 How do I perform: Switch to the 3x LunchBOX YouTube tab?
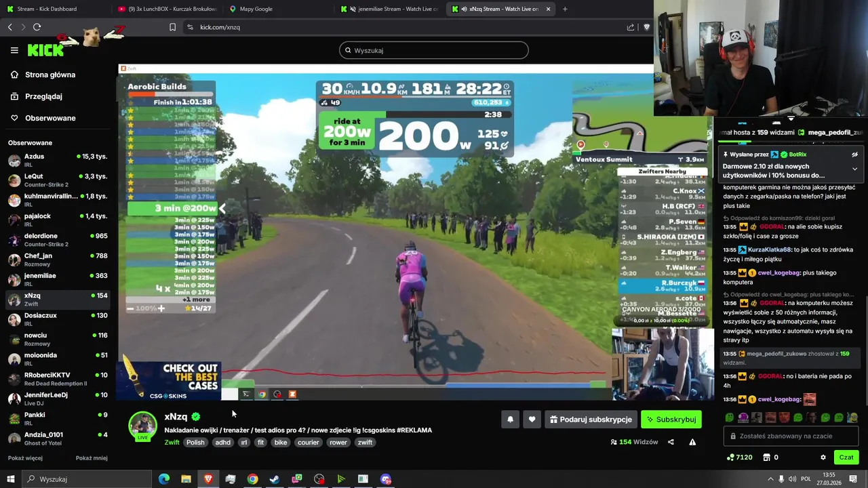pyautogui.click(x=167, y=9)
